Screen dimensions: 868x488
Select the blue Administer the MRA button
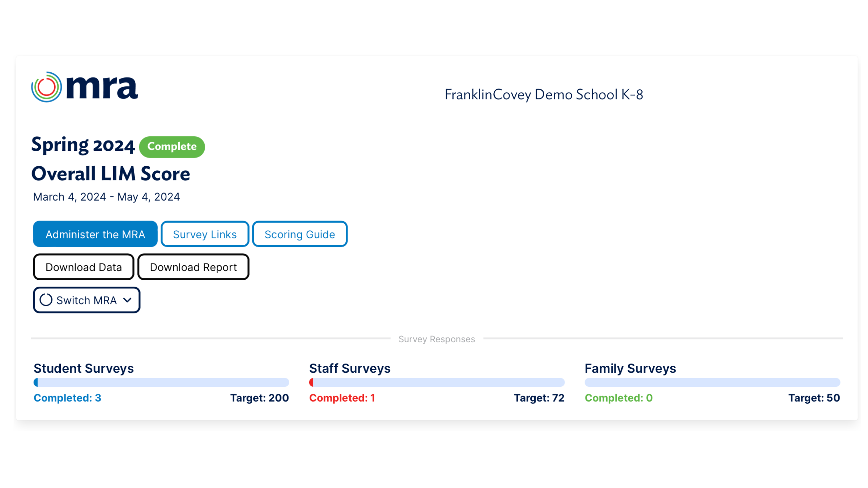[x=95, y=234]
